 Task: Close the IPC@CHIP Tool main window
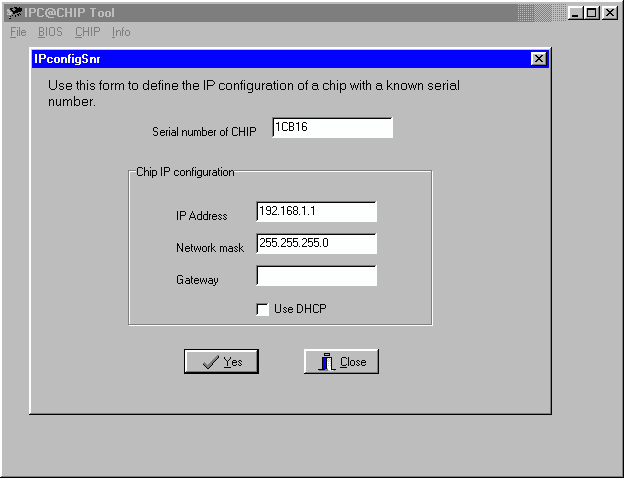point(610,13)
